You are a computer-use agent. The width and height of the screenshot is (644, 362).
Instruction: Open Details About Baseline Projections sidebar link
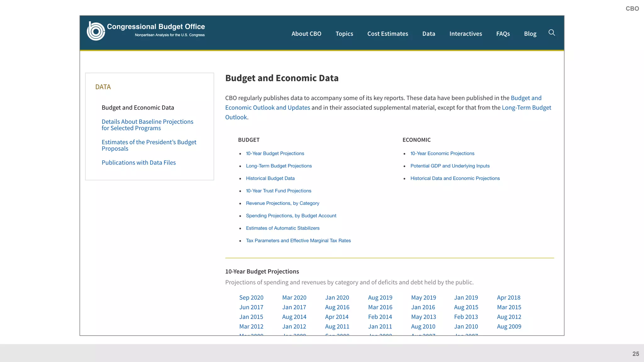(x=147, y=125)
